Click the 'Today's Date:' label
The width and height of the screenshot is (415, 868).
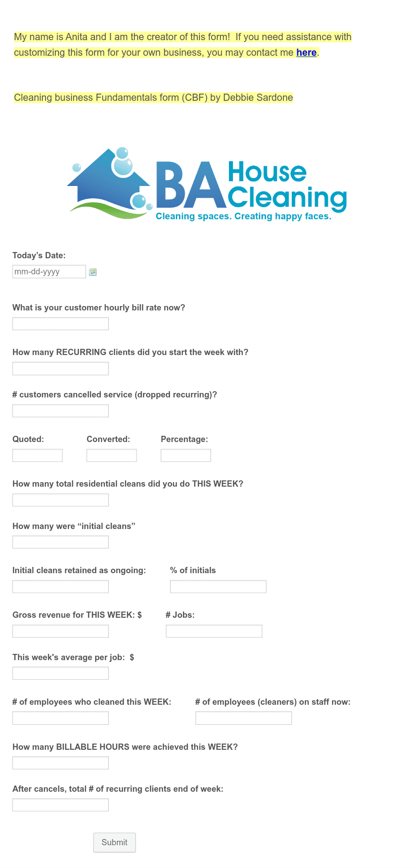click(x=39, y=256)
